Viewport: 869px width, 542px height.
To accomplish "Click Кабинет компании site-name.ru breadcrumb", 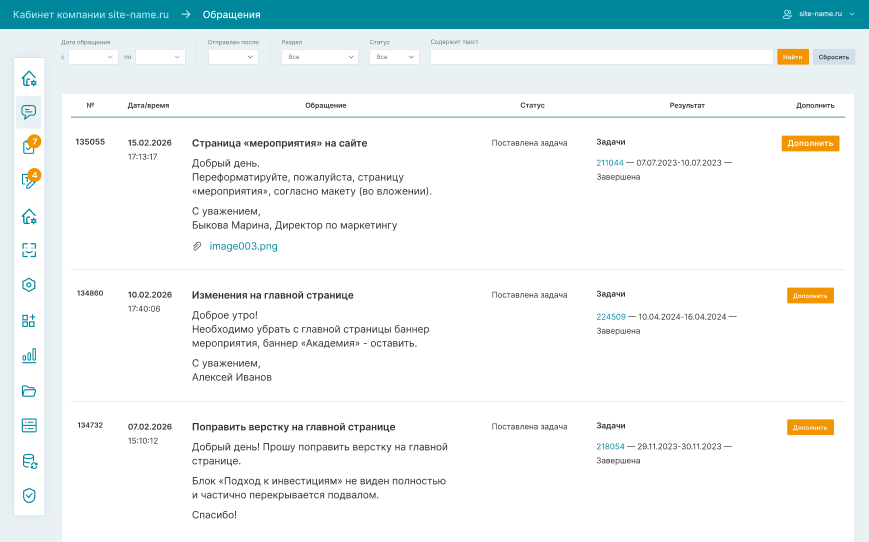I will [x=91, y=15].
